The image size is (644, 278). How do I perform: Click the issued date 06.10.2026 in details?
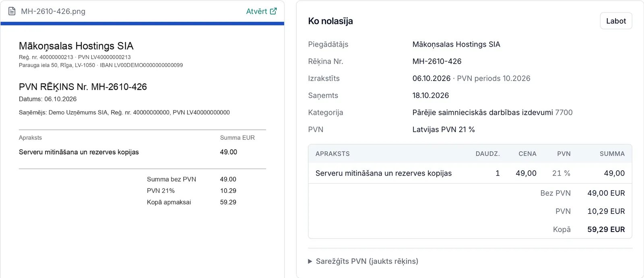(431, 78)
